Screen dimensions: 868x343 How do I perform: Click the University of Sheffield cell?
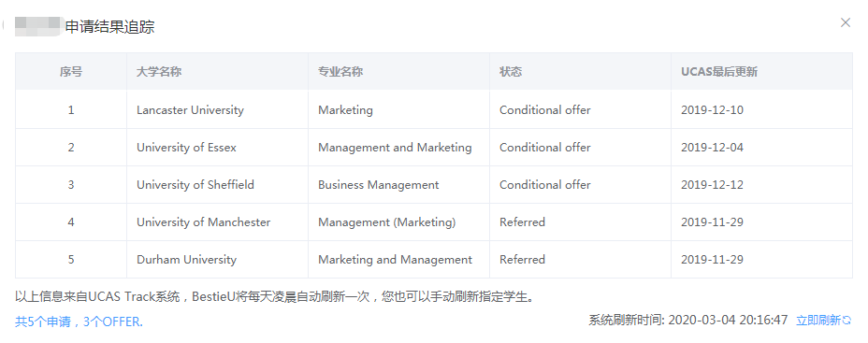[x=217, y=185]
